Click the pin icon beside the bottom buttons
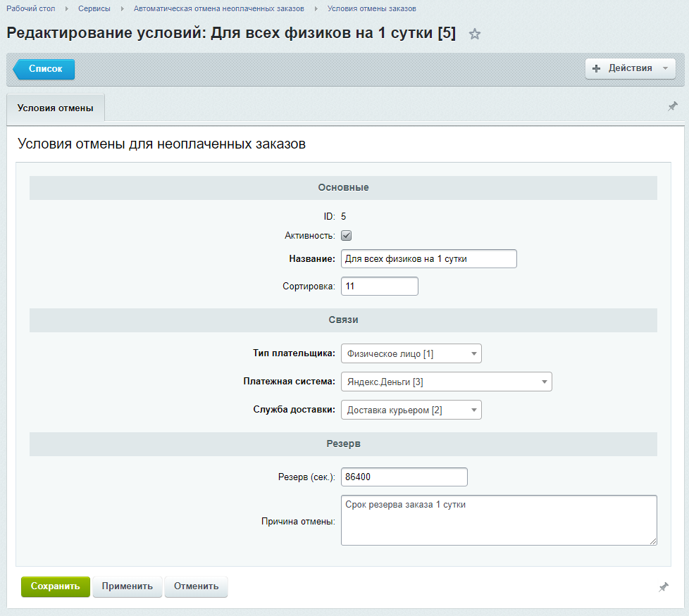Image resolution: width=689 pixels, height=616 pixels. (x=664, y=587)
